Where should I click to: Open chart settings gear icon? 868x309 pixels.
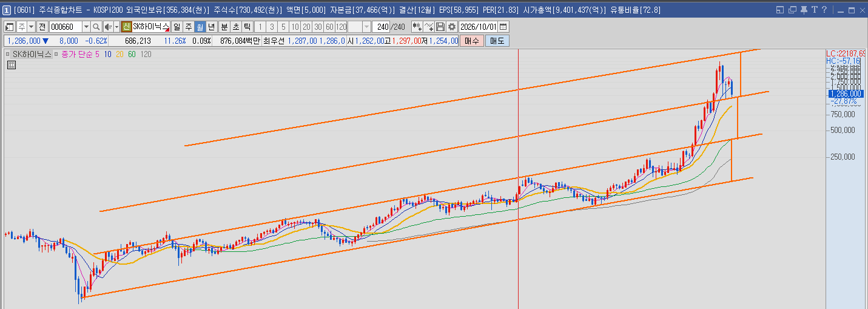452,27
